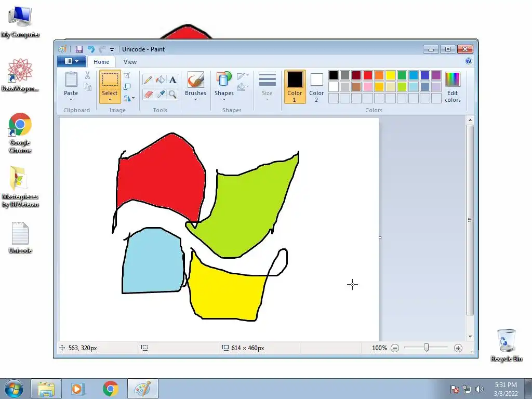Image resolution: width=532 pixels, height=399 pixels.
Task: Pick the purple color swatch
Action: (x=436, y=75)
